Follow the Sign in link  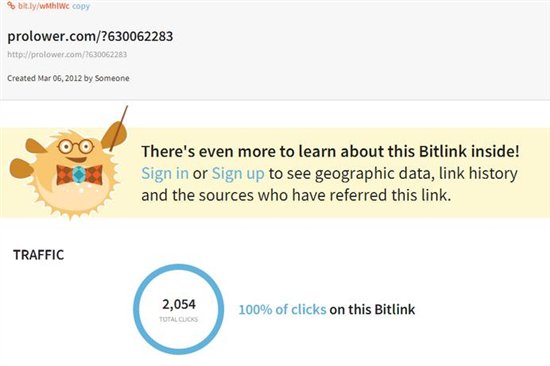tap(165, 173)
